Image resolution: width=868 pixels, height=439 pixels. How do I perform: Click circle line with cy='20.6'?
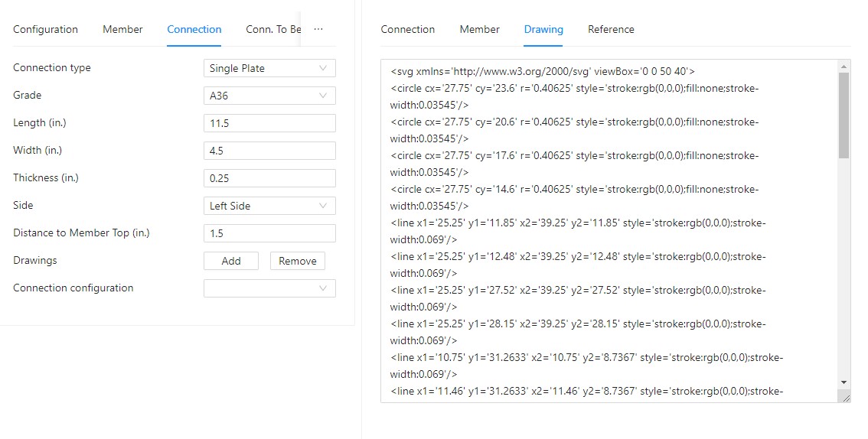[x=575, y=130]
